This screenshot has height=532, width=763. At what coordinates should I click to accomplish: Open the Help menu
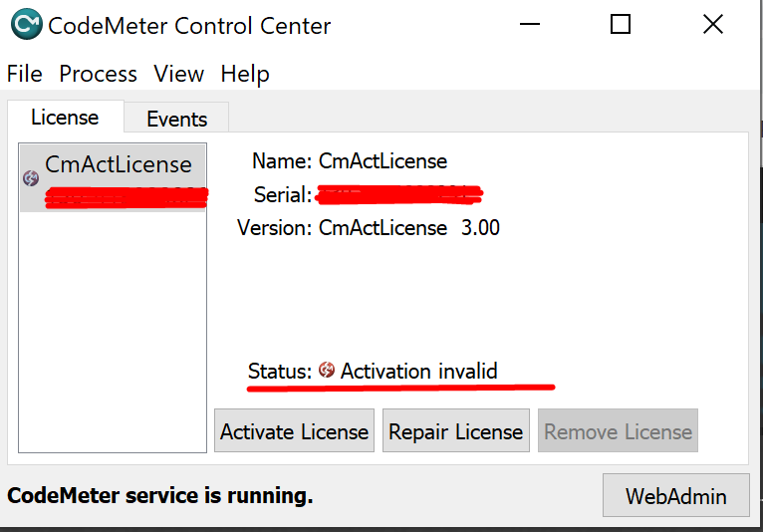click(245, 74)
